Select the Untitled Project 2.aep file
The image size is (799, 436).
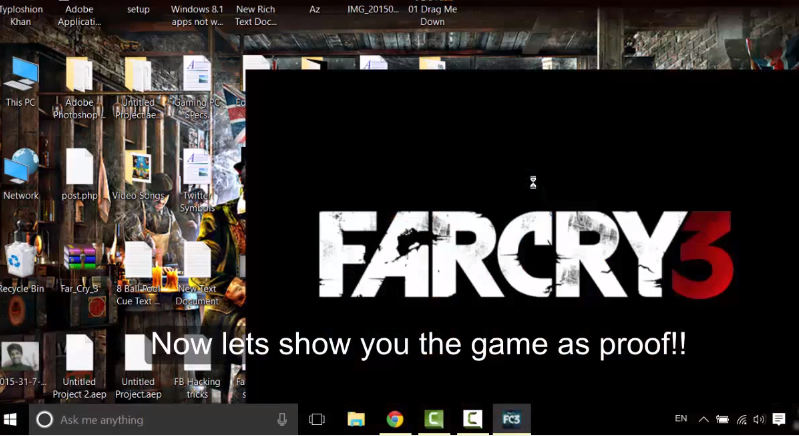[79, 353]
